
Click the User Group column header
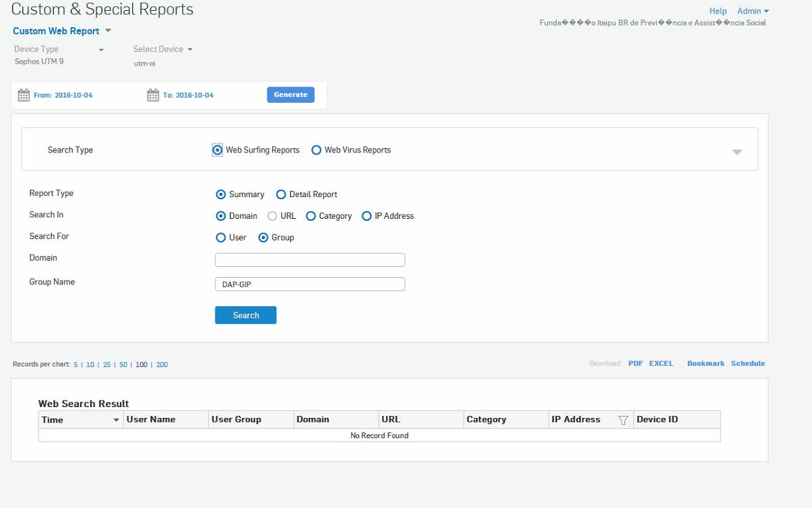click(251, 419)
